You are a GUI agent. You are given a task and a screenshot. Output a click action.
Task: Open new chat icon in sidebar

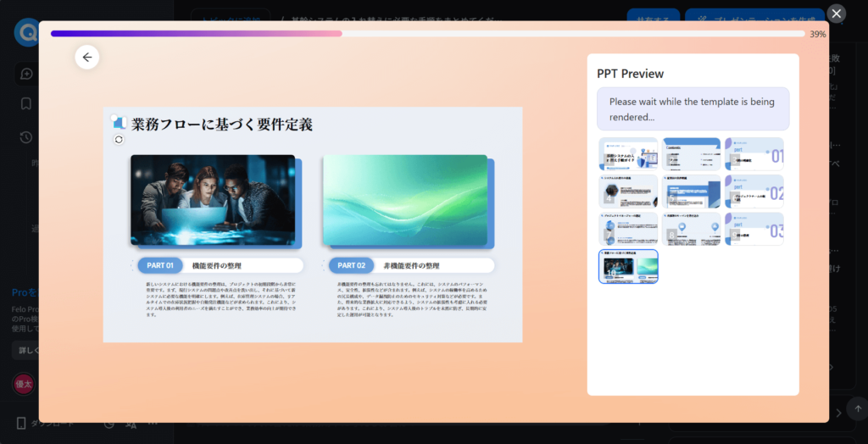click(x=26, y=74)
